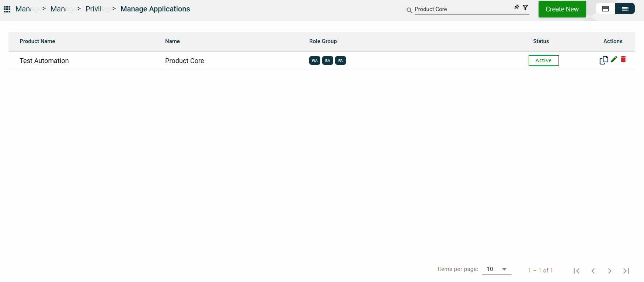Edit the Product Core application
Image resolution: width=644 pixels, height=282 pixels.
pyautogui.click(x=614, y=59)
